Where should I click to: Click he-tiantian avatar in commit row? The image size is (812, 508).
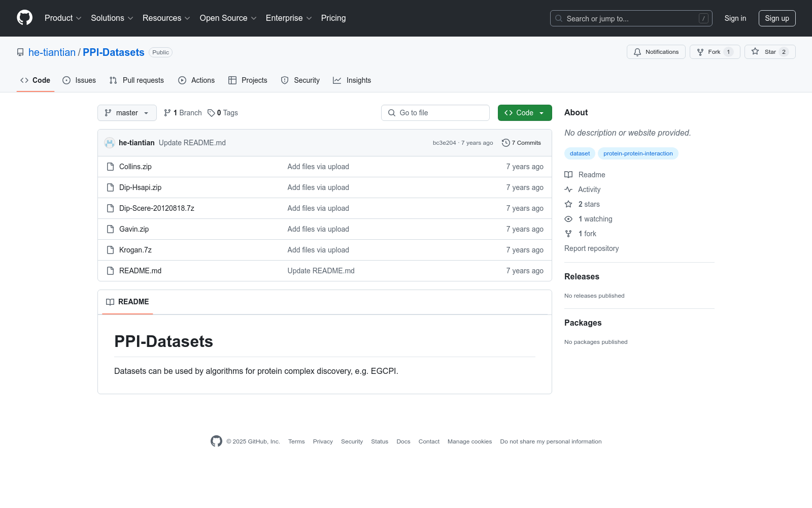110,143
